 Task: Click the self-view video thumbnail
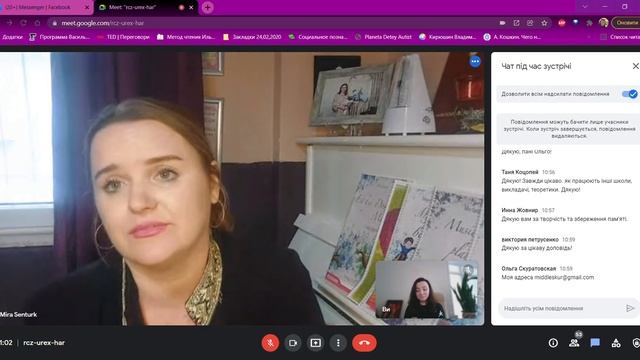427,290
